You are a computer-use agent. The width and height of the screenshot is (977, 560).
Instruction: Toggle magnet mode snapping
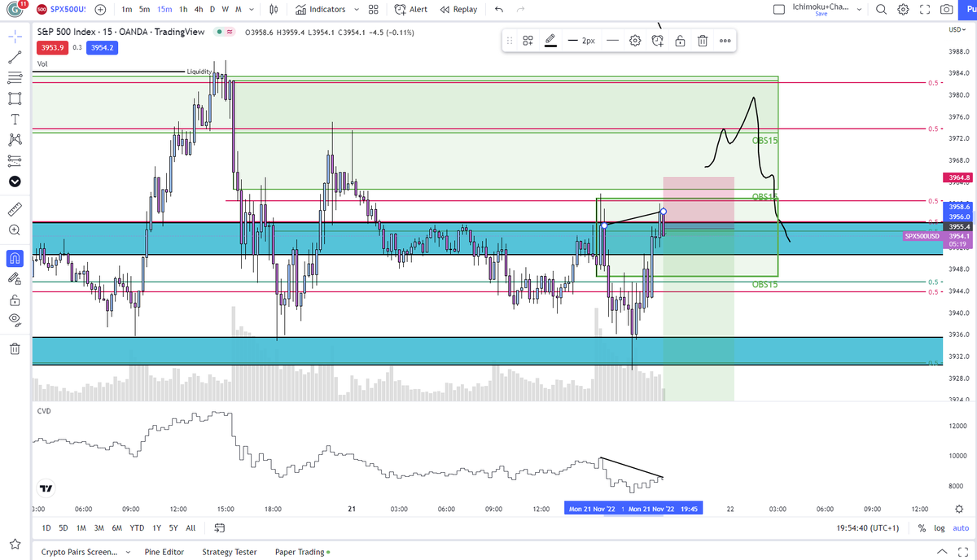15,258
